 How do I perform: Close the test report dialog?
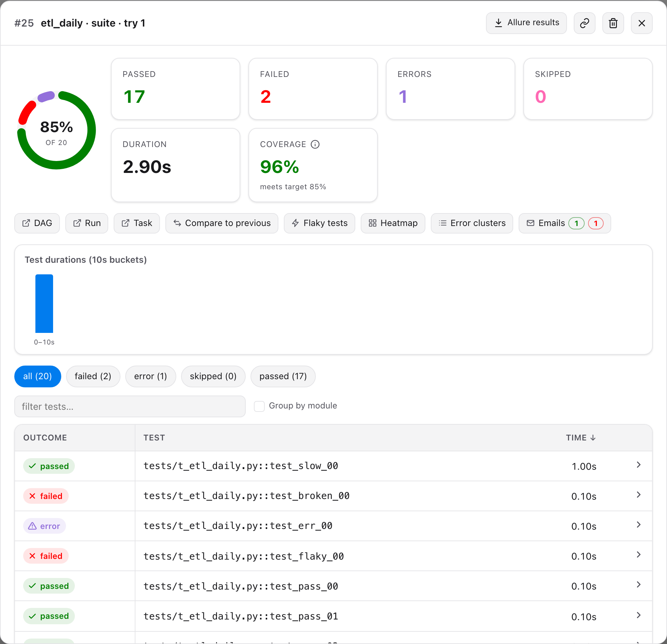pos(641,23)
